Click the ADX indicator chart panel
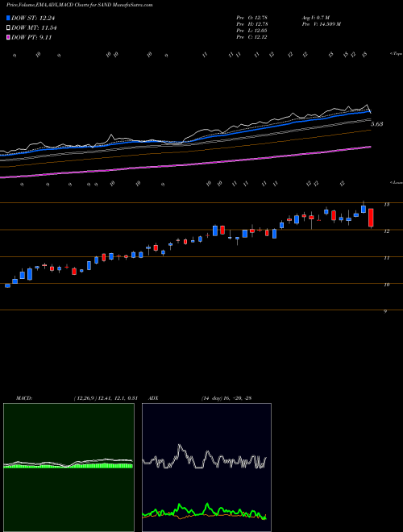Screen dimensions: 403x532 (206, 468)
